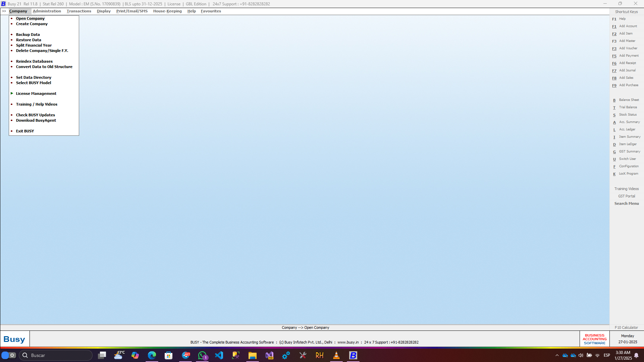
Task: Expand the License Management submenu
Action: tap(36, 94)
